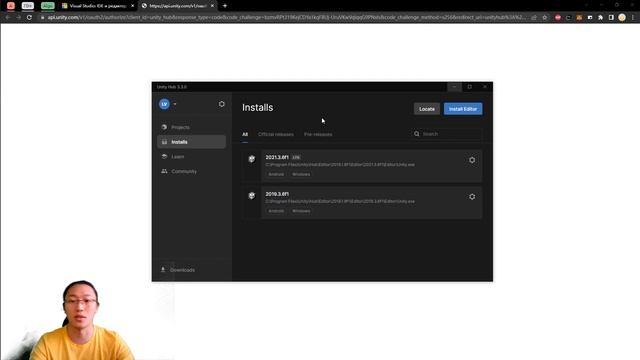Reload the browser page
This screenshot has height=360, width=640.
[29, 18]
